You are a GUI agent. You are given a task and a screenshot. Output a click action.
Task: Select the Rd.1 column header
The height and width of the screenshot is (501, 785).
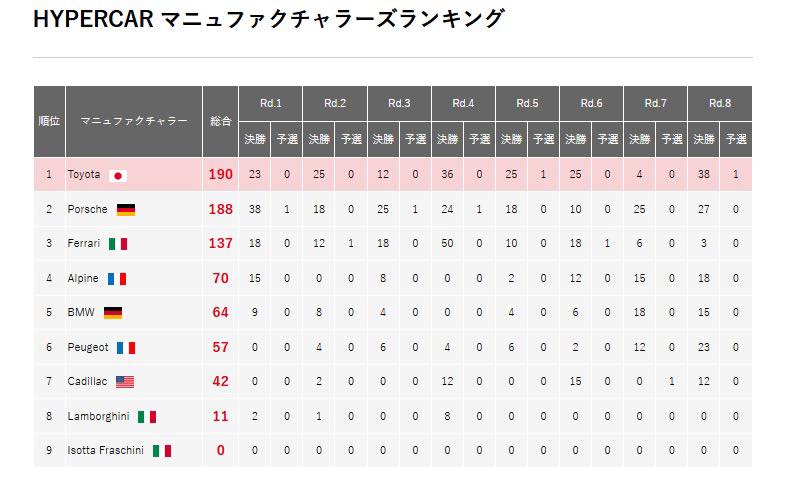[270, 104]
